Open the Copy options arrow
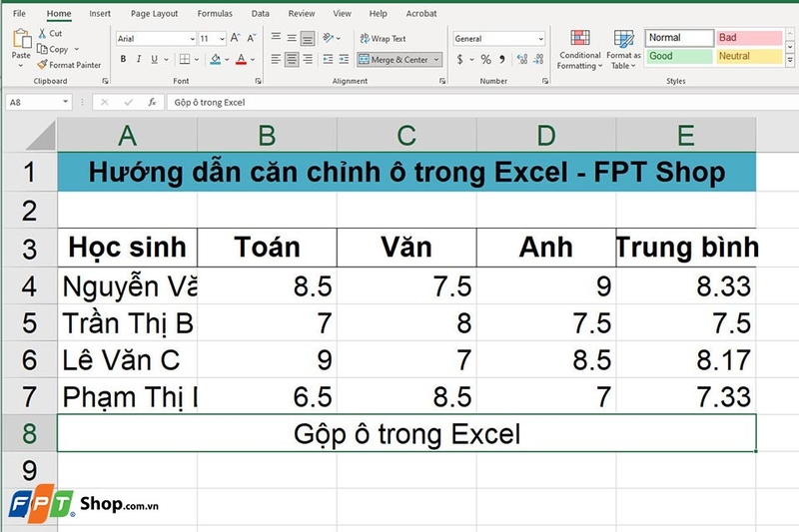Image resolution: width=799 pixels, height=532 pixels. (x=77, y=49)
